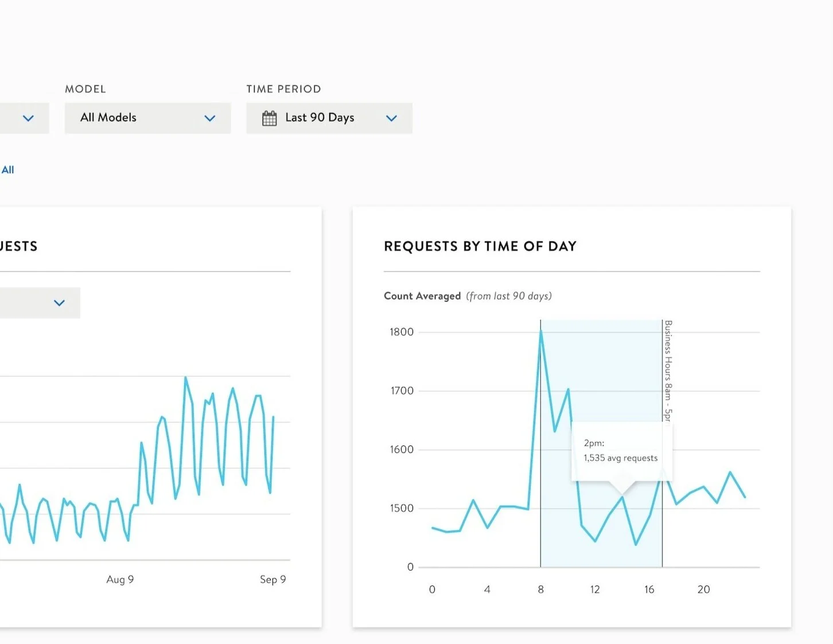Click the MODEL filter label

tap(85, 89)
